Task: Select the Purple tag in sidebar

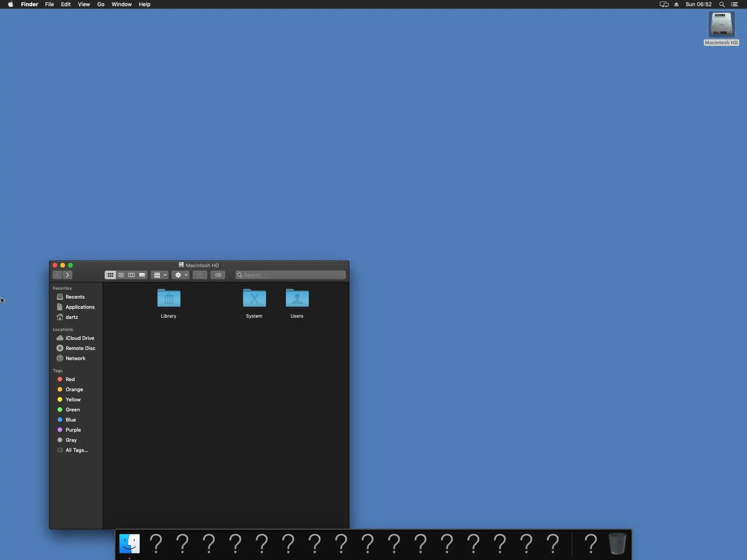Action: click(x=73, y=430)
